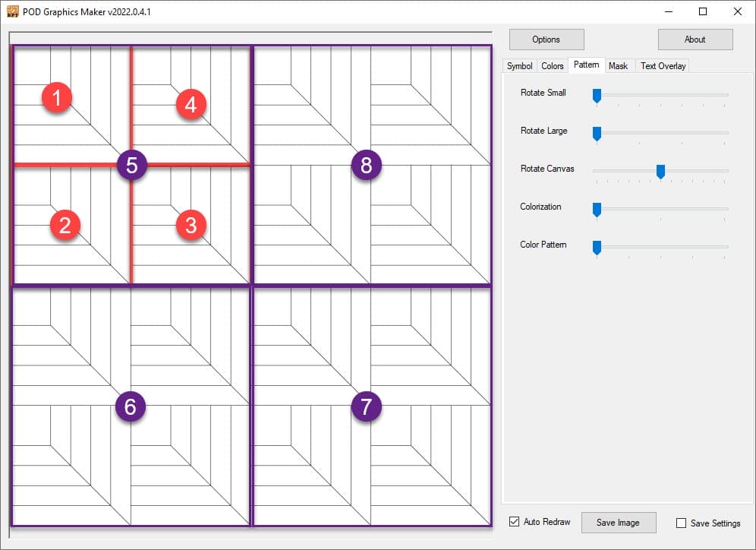Select the Mask tab

coord(618,66)
